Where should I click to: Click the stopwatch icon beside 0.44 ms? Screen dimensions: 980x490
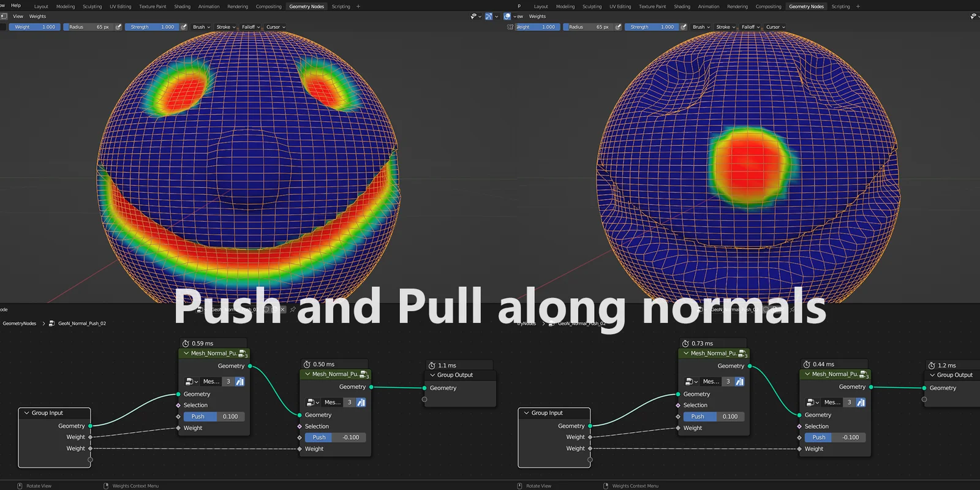807,364
